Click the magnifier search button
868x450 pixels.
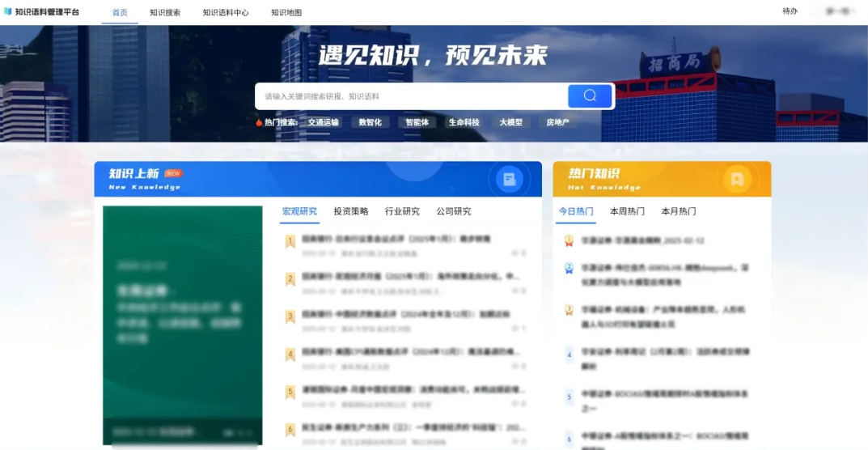coord(590,96)
